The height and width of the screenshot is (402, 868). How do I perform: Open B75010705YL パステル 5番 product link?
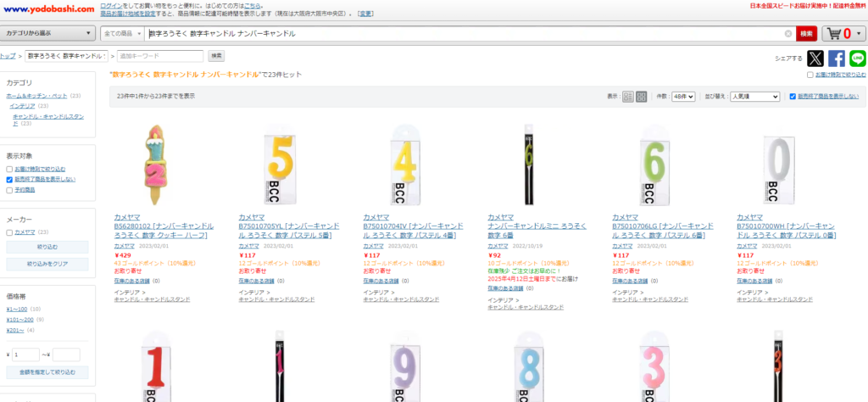pos(289,231)
